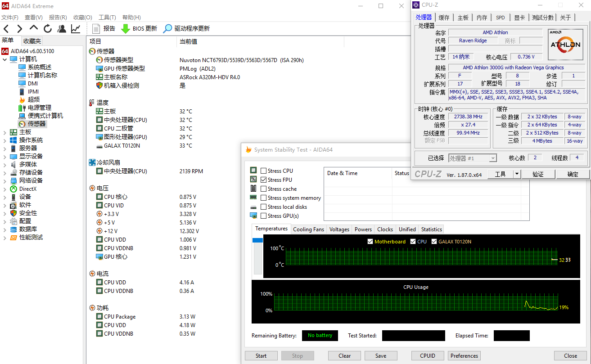This screenshot has height=364, width=591.
Task: Click the line chart icon in toolbar
Action: click(76, 29)
